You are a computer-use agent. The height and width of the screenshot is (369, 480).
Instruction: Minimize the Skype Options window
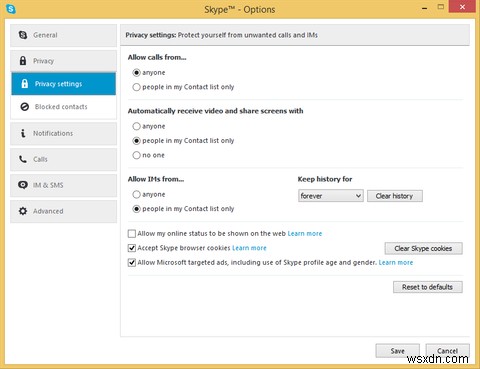click(424, 8)
